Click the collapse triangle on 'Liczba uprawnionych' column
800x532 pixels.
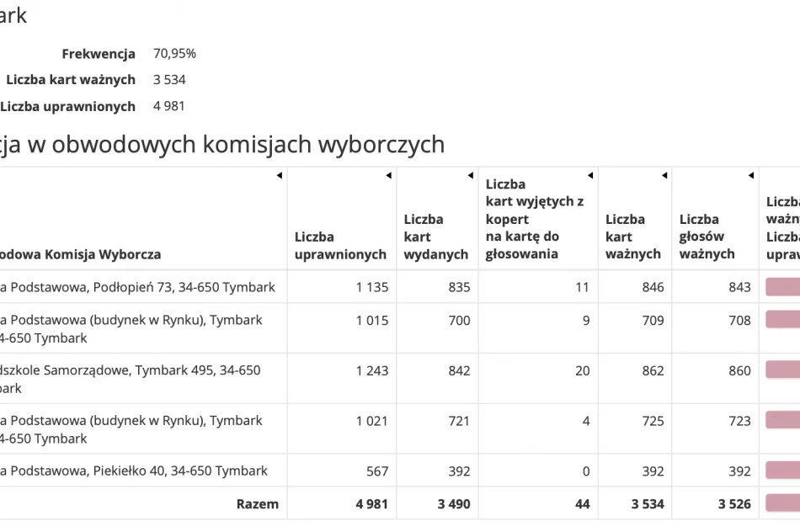387,176
